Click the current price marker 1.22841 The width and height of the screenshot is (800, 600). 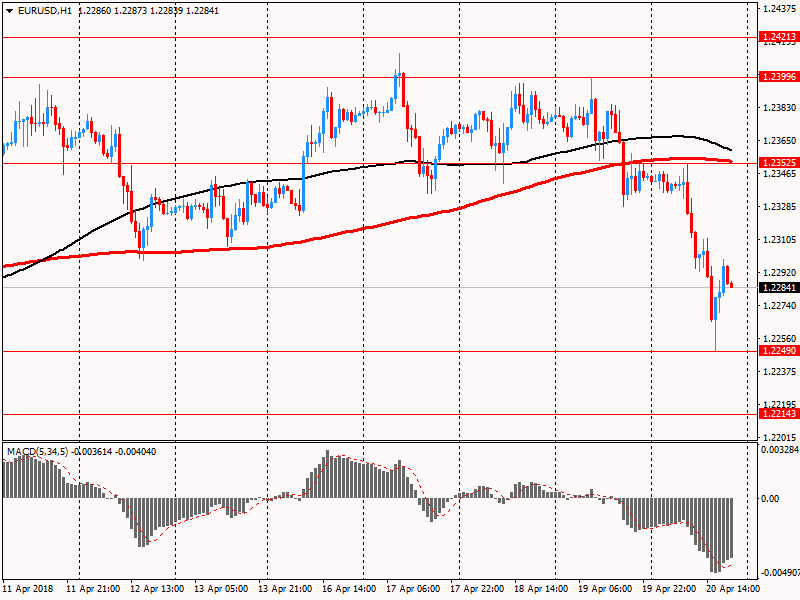click(779, 288)
